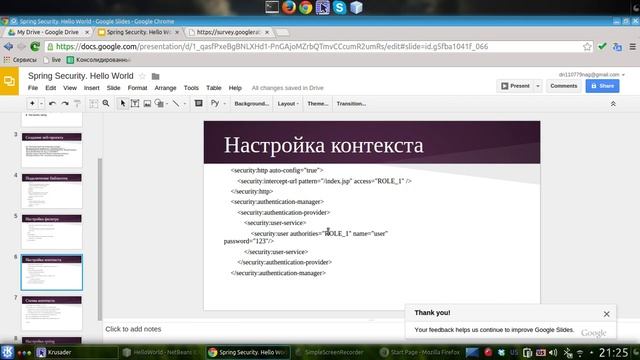Image resolution: width=640 pixels, height=360 pixels.
Task: Collapse the menus with the double chevron
Action: tap(613, 104)
